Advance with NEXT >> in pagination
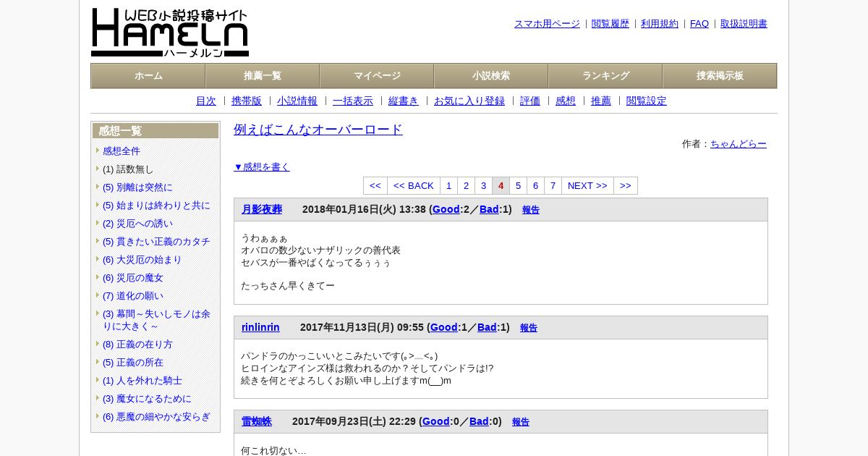Screen dimensions: 868x456 click(587, 186)
